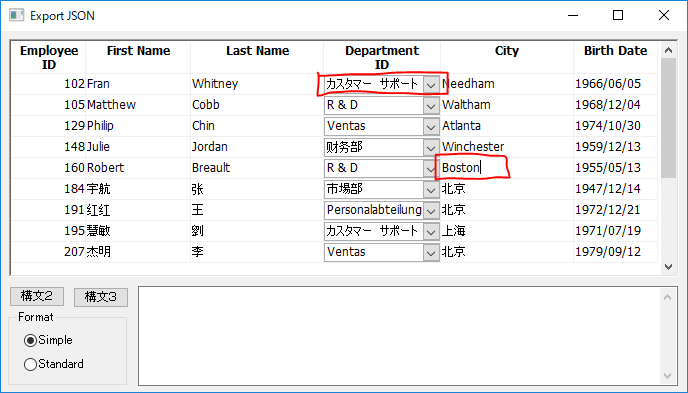Click last name Breault cell
Screen dimensions: 688x393
(257, 168)
